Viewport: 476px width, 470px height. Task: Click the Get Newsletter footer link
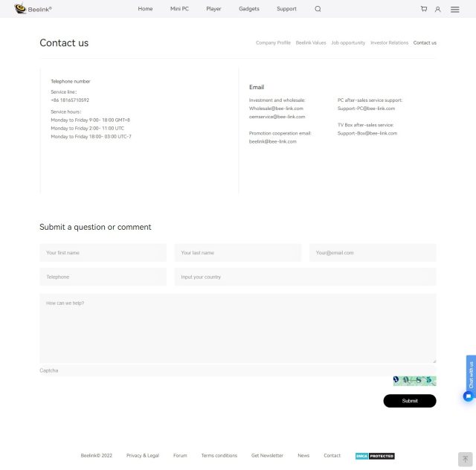267,456
